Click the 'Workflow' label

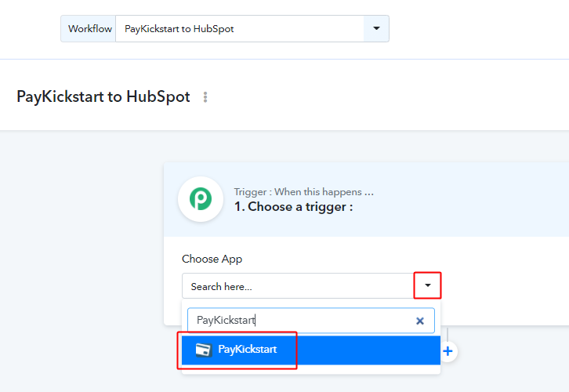pyautogui.click(x=89, y=29)
